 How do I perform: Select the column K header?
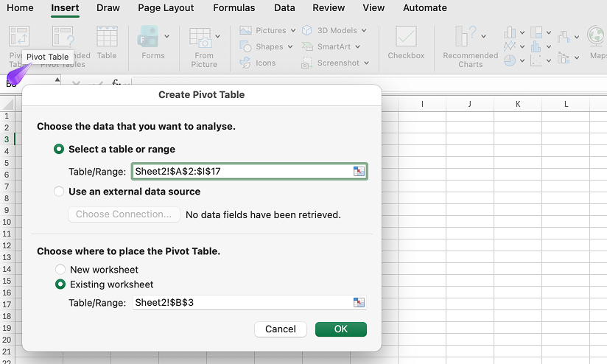coord(518,104)
